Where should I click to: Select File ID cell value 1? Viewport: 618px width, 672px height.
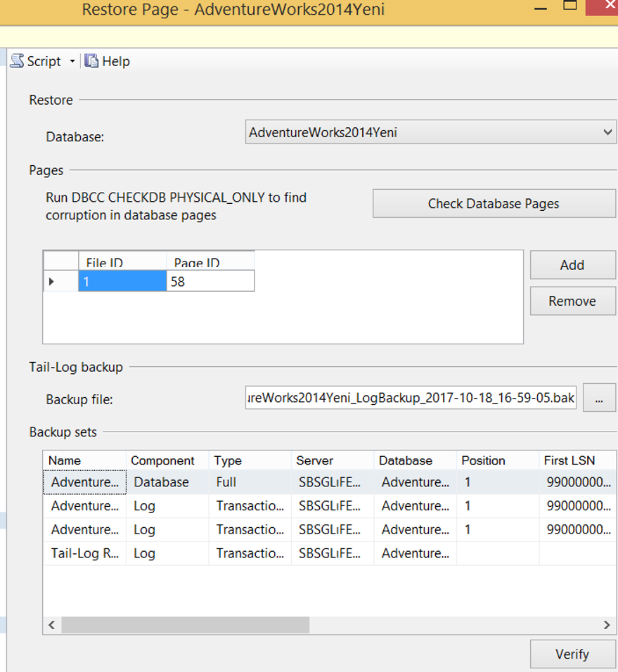122,282
